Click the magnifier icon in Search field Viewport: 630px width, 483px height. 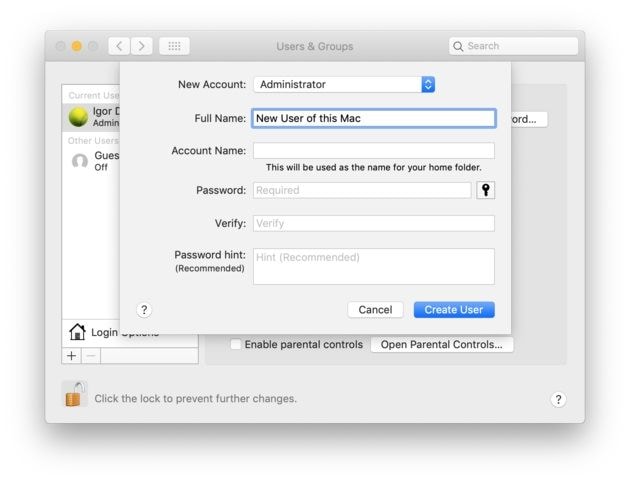click(x=458, y=46)
